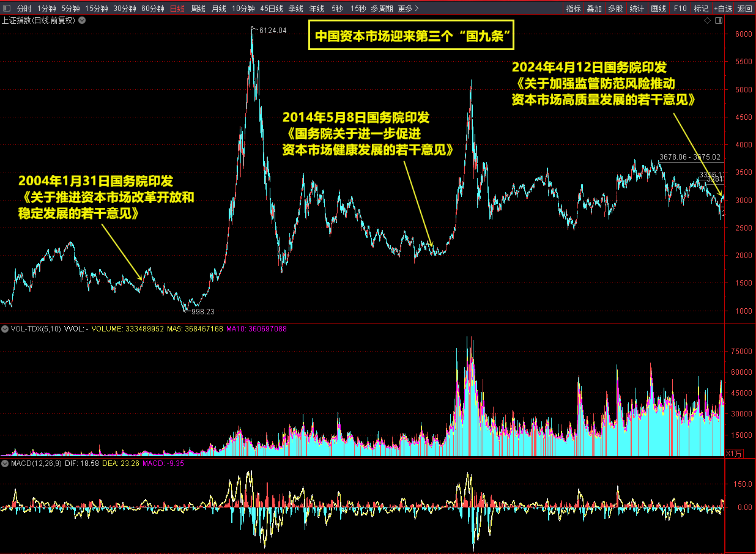Open the 统计 statistics tool
The height and width of the screenshot is (554, 756).
tap(637, 9)
